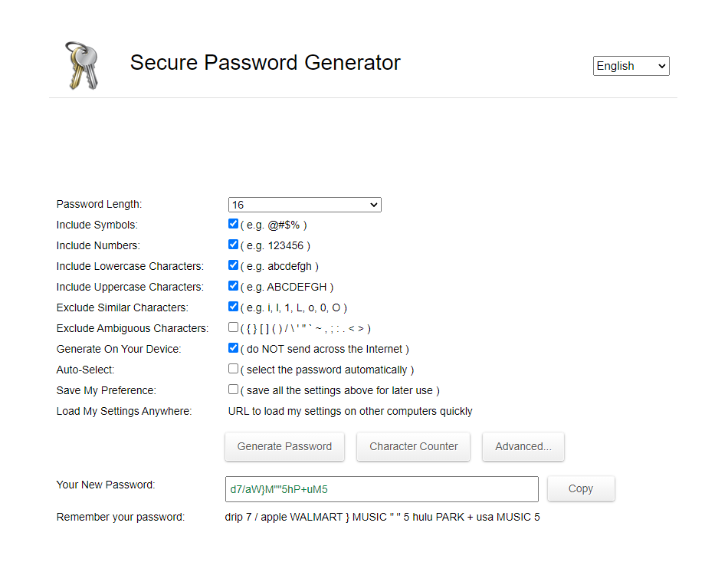The image size is (728, 572).
Task: Open the English language dropdown
Action: point(631,66)
